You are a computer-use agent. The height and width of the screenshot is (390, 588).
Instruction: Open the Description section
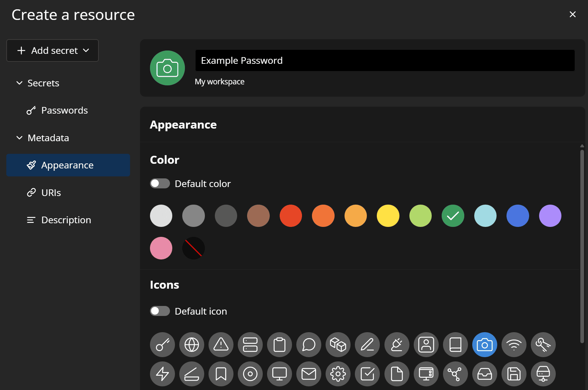[66, 220]
